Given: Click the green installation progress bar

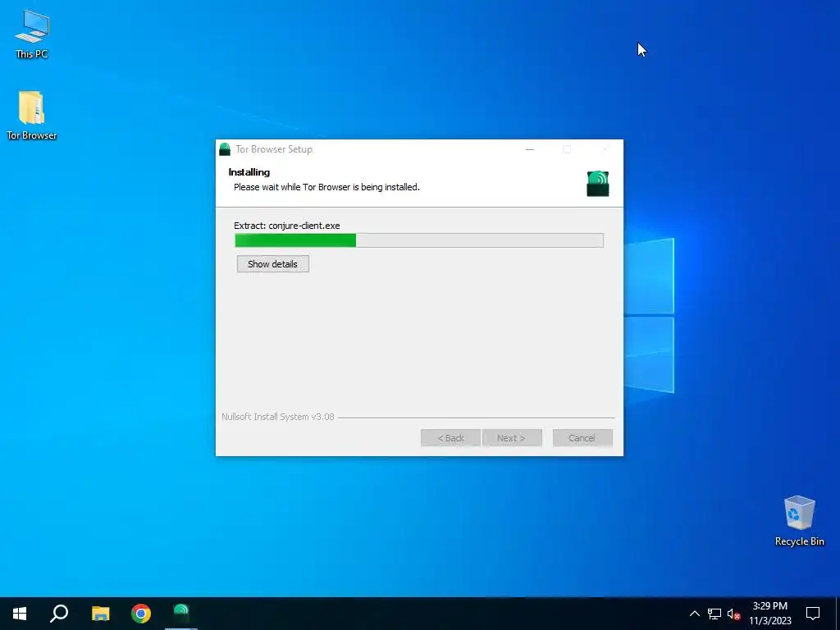Looking at the screenshot, I should tap(419, 240).
